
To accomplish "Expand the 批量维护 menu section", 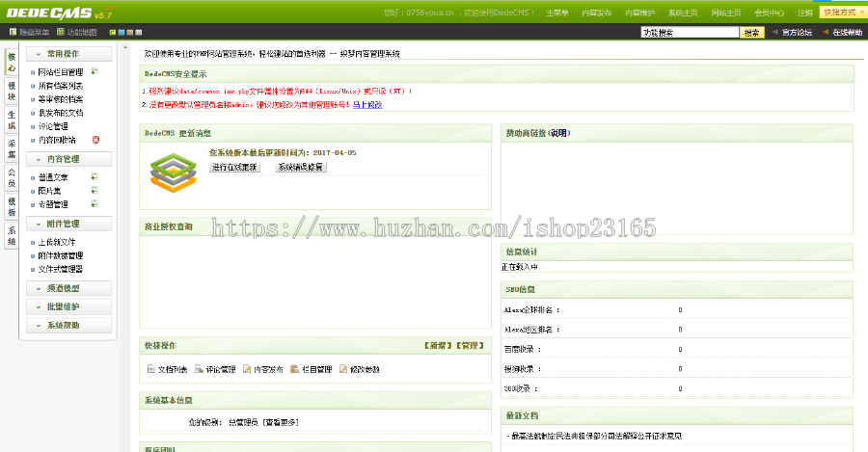I will (x=68, y=306).
